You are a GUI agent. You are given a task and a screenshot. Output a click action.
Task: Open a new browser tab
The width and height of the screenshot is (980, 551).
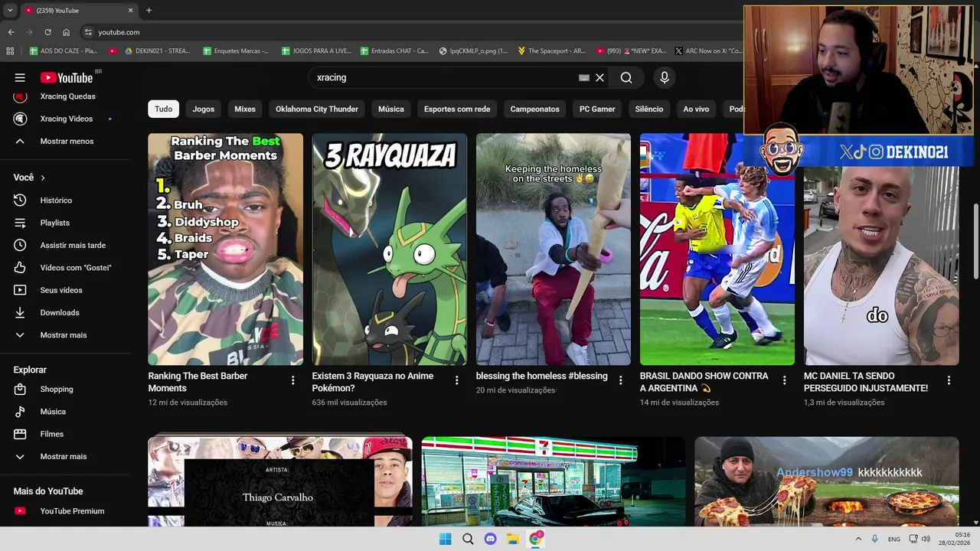click(149, 11)
